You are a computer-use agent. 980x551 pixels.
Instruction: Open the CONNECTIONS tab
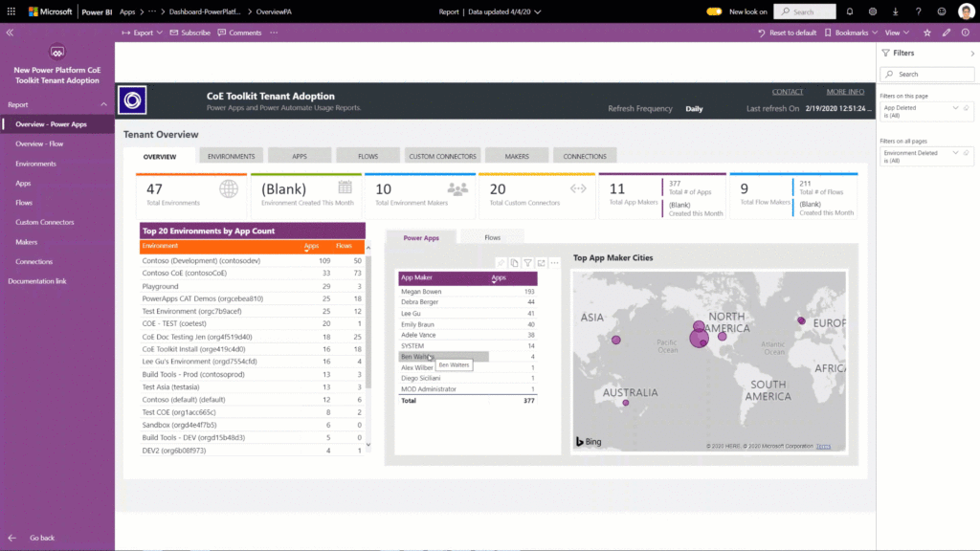[585, 156]
